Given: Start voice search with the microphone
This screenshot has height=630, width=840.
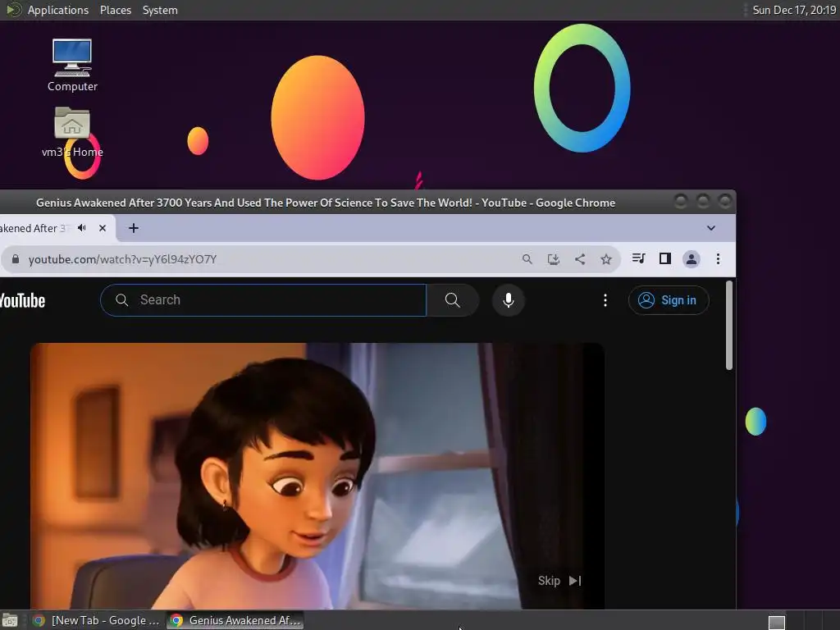Looking at the screenshot, I should (509, 300).
